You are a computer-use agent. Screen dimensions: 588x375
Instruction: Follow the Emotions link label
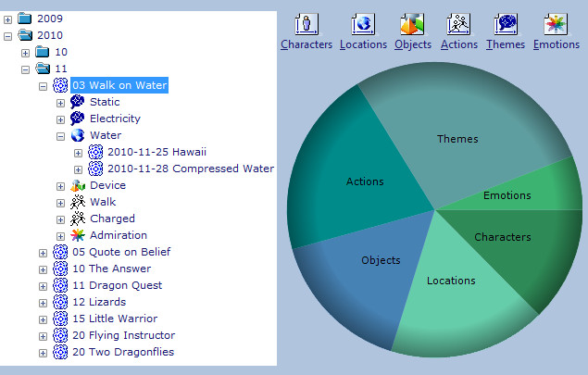click(557, 44)
